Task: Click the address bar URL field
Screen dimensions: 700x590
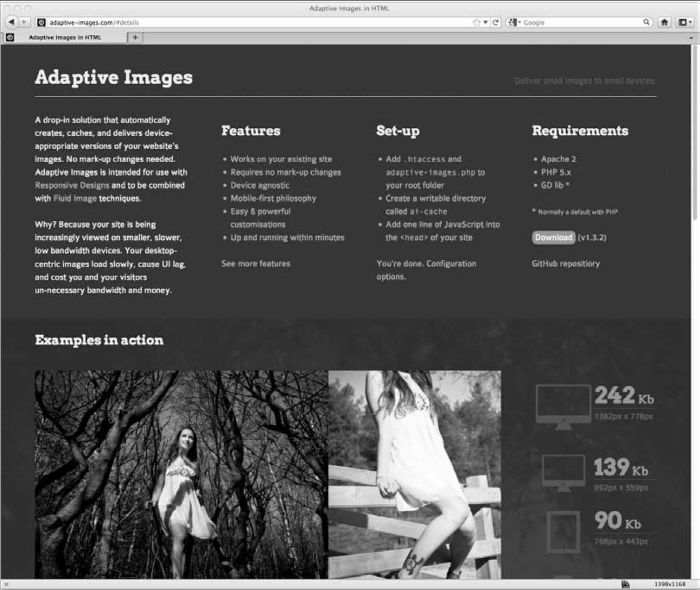Action: point(249,22)
